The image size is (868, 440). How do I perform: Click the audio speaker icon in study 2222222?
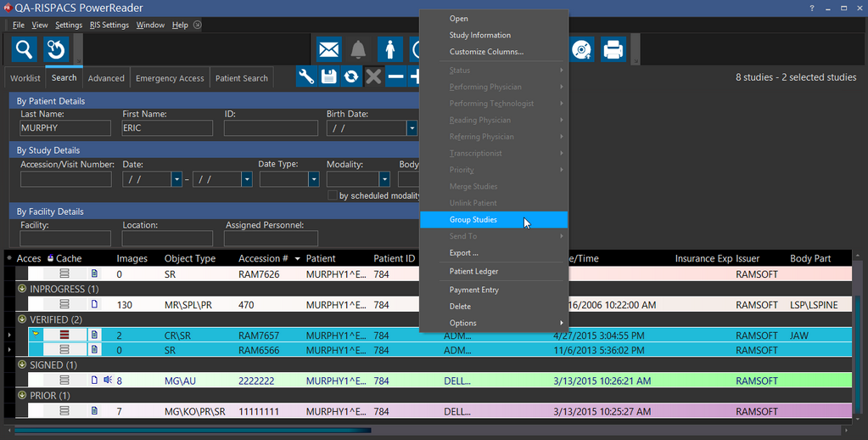pos(107,381)
